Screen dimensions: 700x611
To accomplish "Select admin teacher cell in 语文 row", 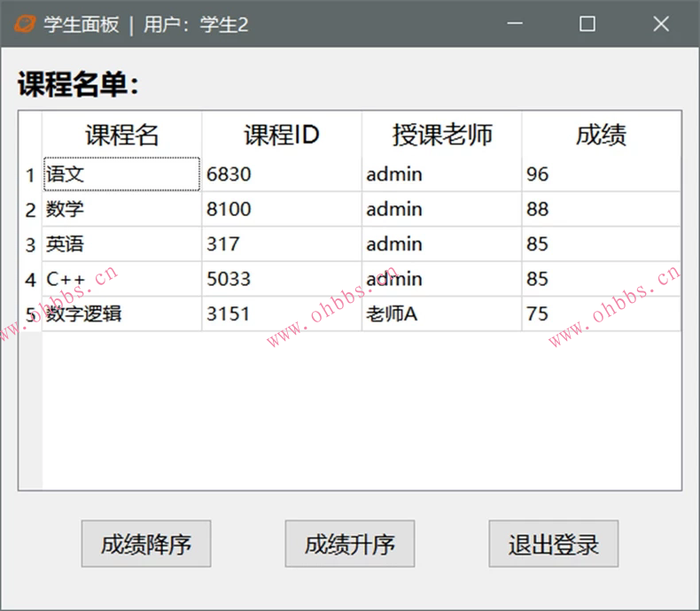I will click(442, 174).
